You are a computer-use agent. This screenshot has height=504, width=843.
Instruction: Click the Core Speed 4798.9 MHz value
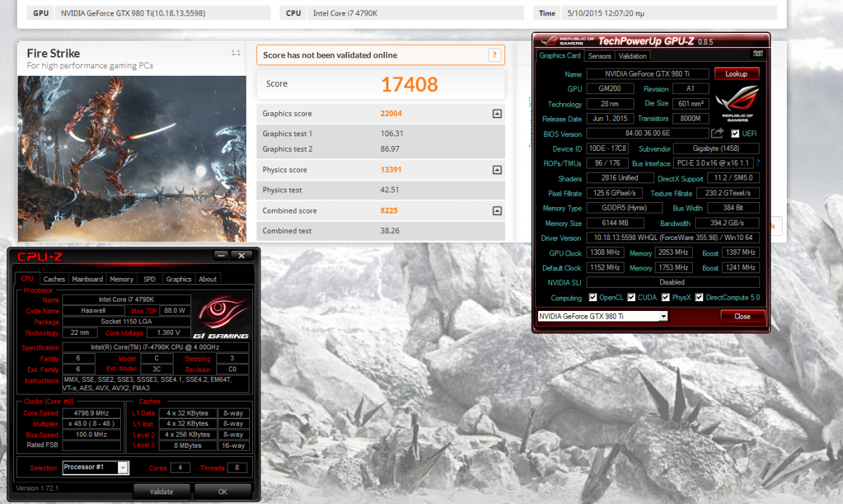[91, 413]
